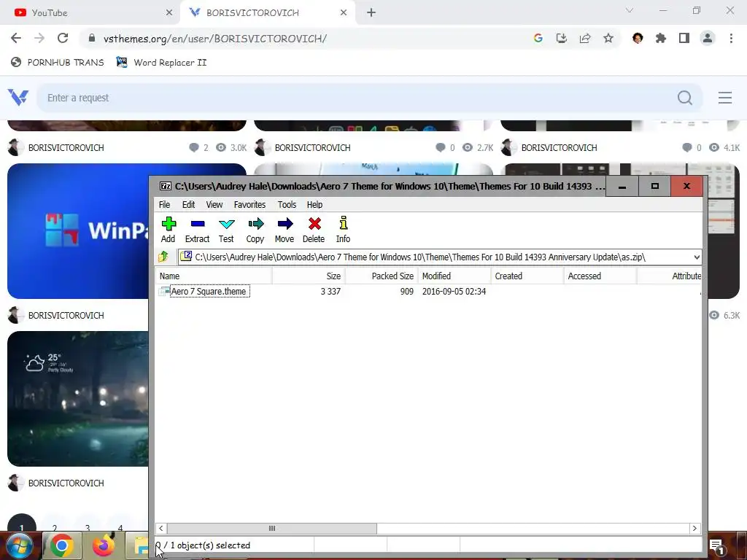
Task: Sort by the Accessed column header
Action: point(600,276)
